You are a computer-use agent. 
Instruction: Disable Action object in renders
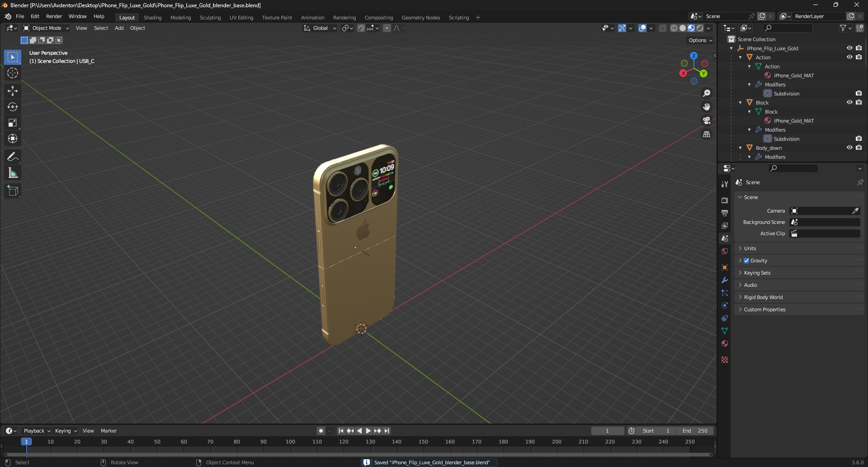(859, 57)
